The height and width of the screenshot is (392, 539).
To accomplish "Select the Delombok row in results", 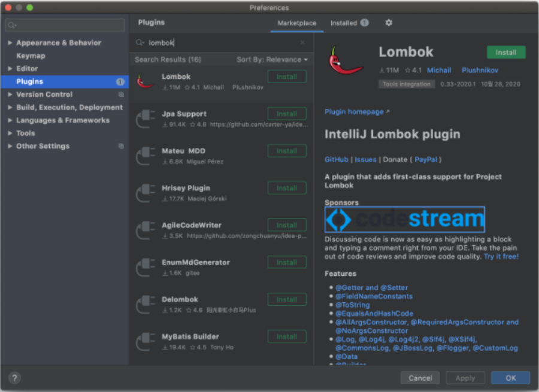I will (222, 304).
